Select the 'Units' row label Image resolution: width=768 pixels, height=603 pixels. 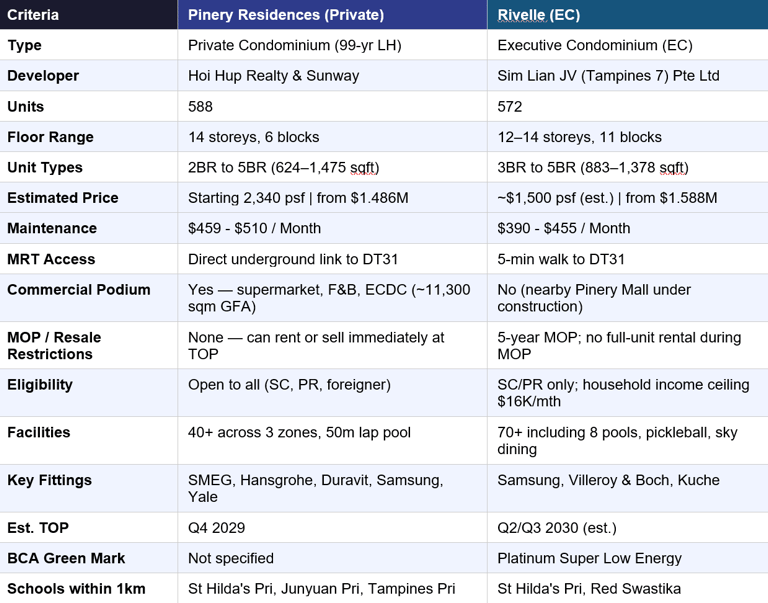pos(89,106)
